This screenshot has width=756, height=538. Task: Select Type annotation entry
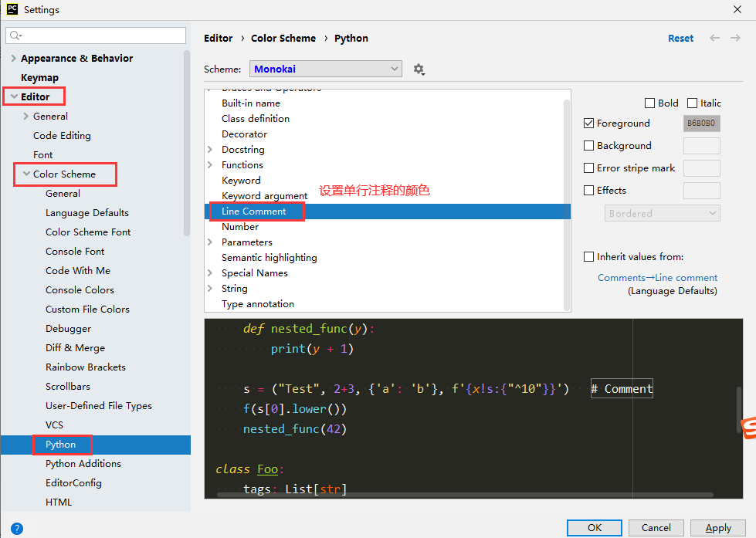coord(258,303)
